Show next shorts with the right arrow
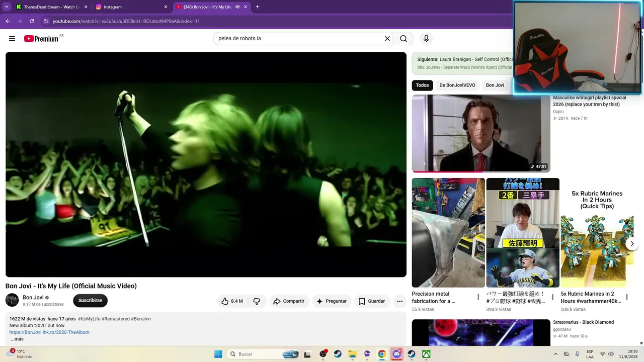Screen dimensions: 644x362 click(632, 244)
